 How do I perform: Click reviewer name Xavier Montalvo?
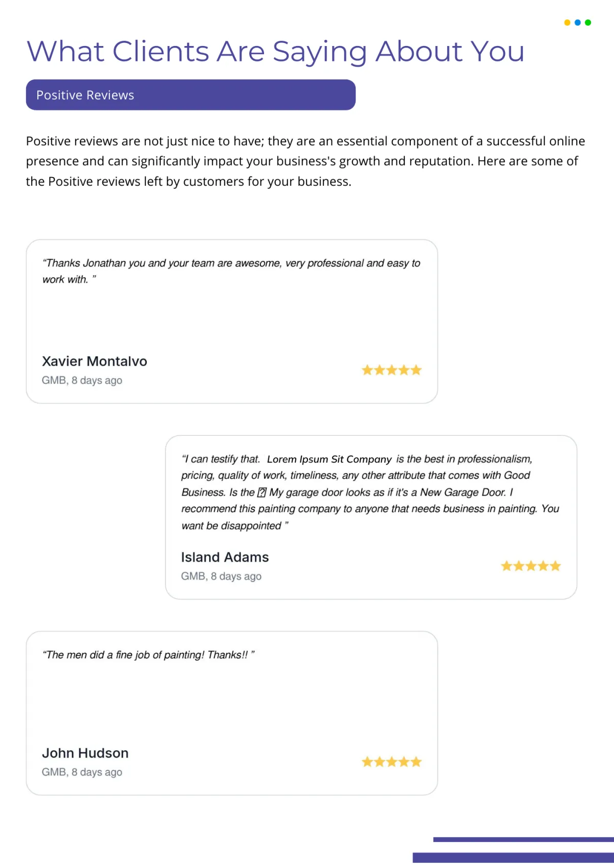(95, 361)
